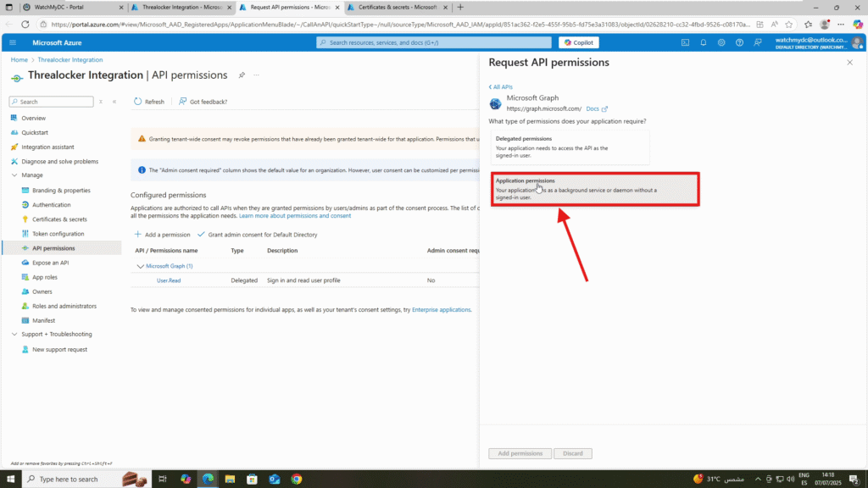The width and height of the screenshot is (868, 488).
Task: Open the Help question mark icon
Action: 739,42
